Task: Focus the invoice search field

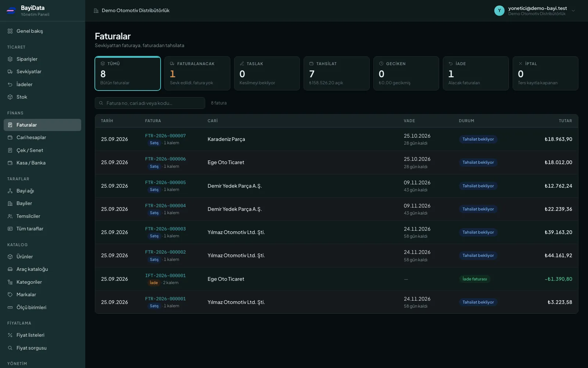Action: tap(150, 103)
